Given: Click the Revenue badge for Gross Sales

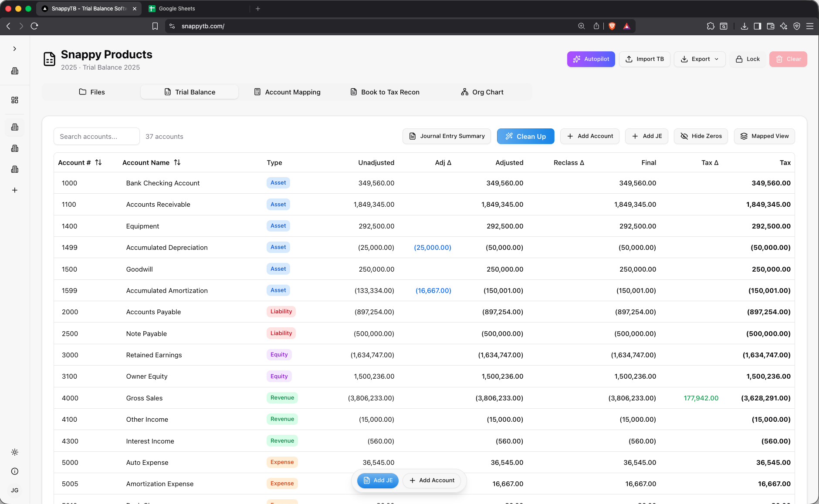Looking at the screenshot, I should click(x=282, y=398).
